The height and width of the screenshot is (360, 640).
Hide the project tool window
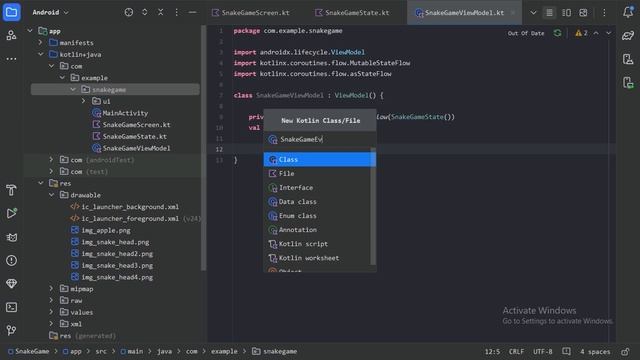[192, 12]
